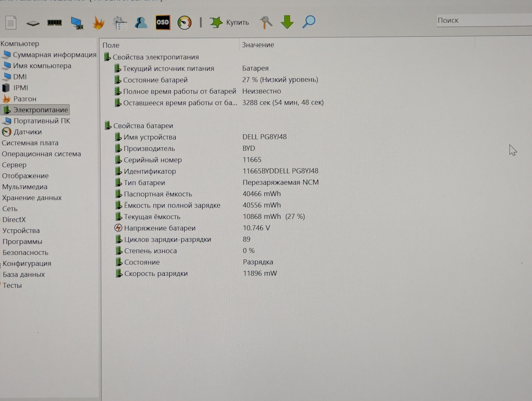
Task: Click the user profile toolbar icon
Action: point(141,22)
